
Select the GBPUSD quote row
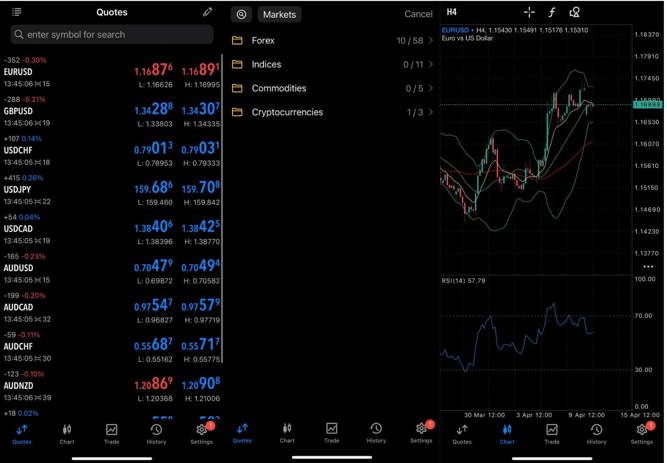[x=111, y=111]
